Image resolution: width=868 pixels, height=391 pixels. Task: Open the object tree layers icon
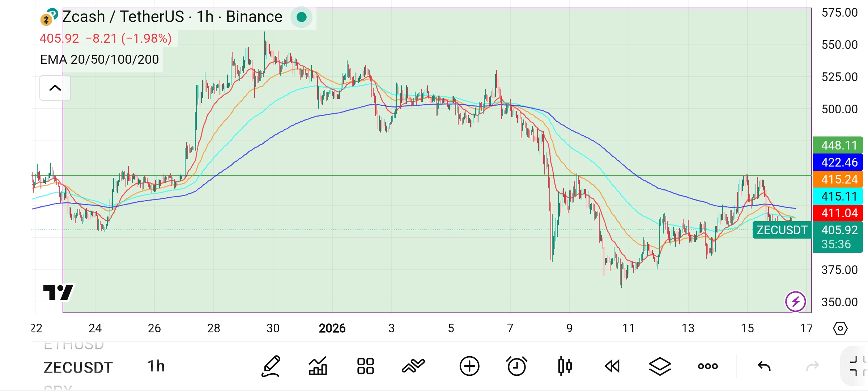(660, 366)
